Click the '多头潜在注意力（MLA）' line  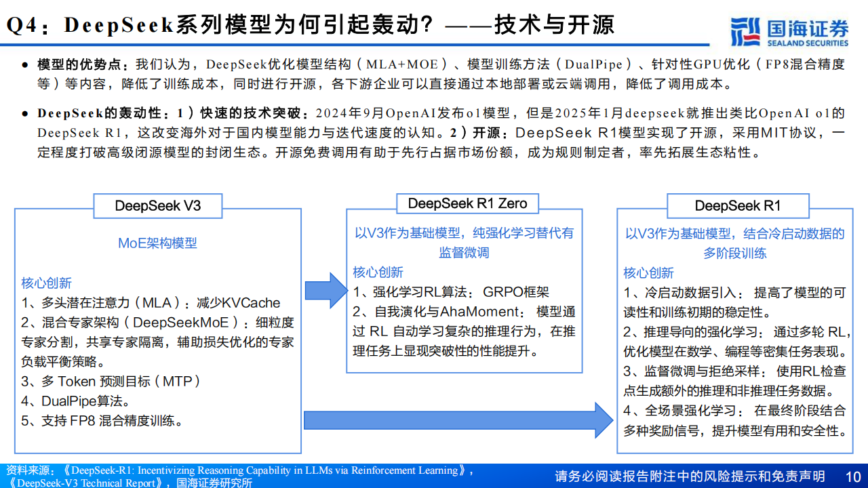[x=151, y=303]
